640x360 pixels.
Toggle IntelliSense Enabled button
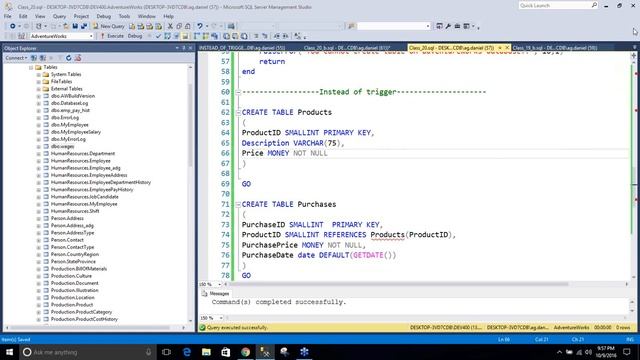[185, 36]
